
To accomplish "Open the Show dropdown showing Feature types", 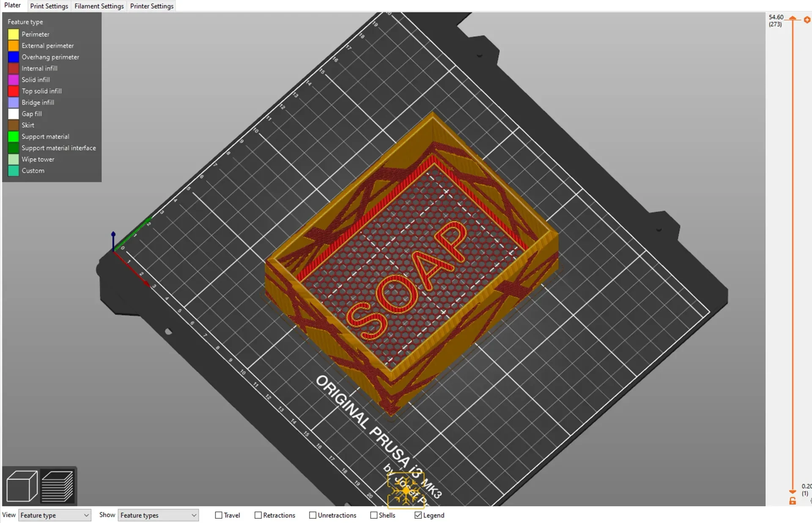I will [158, 515].
